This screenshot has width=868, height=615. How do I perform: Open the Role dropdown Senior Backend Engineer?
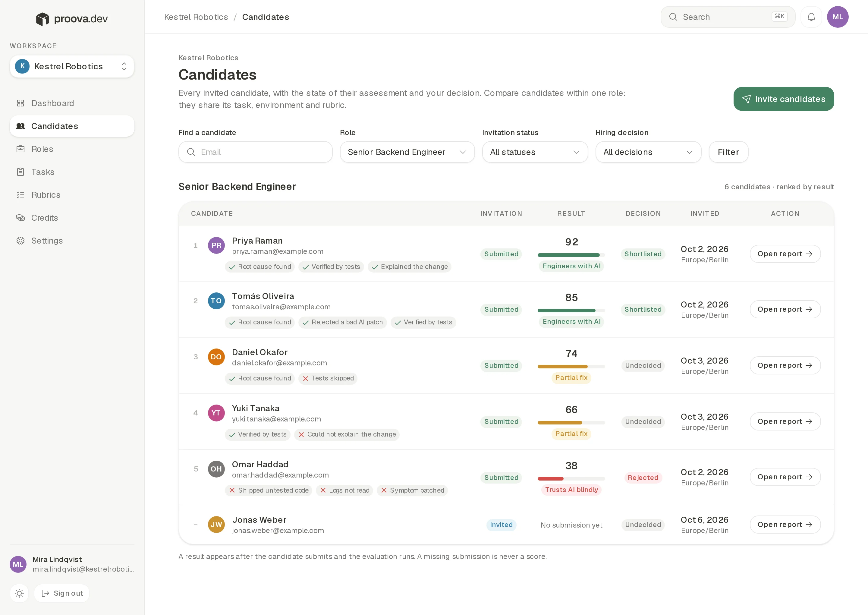(x=407, y=152)
